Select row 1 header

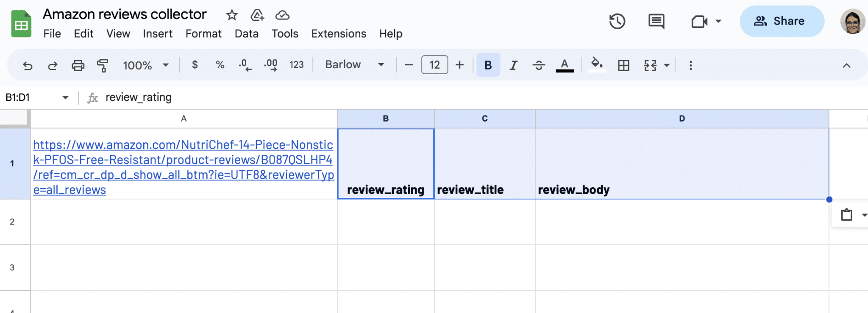click(15, 163)
